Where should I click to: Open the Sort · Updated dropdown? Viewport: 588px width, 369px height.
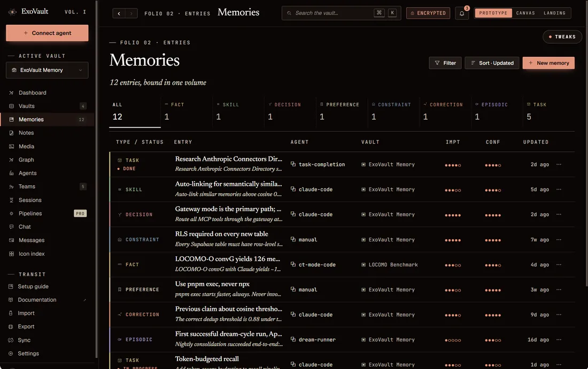(492, 63)
